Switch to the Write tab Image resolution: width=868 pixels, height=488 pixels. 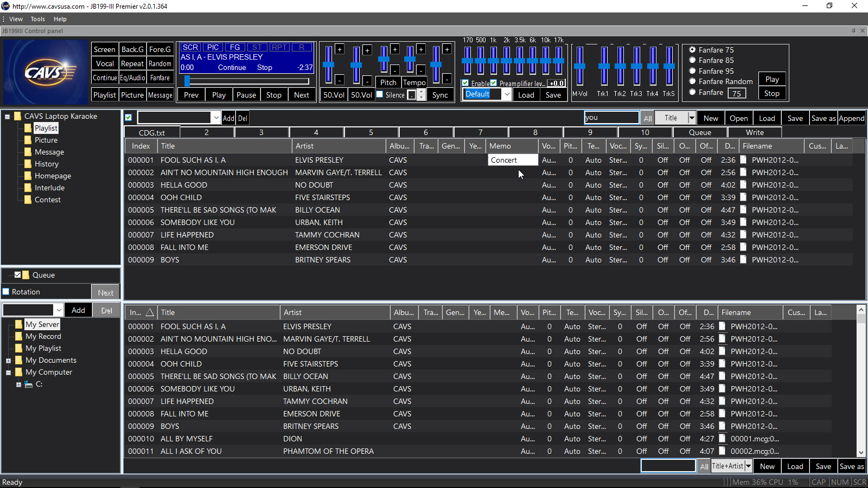coord(755,132)
